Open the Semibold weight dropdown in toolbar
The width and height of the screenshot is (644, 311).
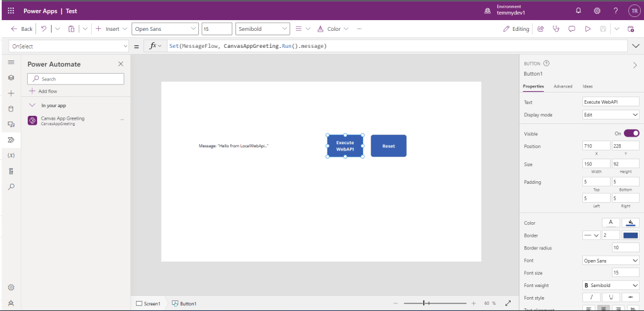coord(263,29)
